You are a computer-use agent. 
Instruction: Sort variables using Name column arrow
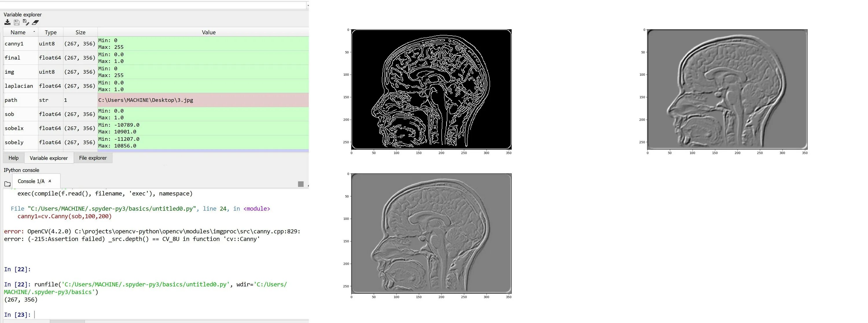point(34,32)
